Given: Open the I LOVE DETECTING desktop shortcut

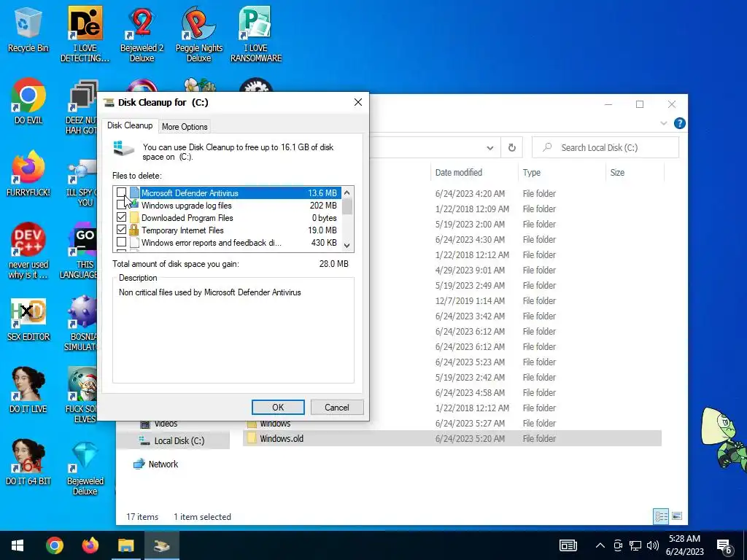Looking at the screenshot, I should click(x=85, y=34).
